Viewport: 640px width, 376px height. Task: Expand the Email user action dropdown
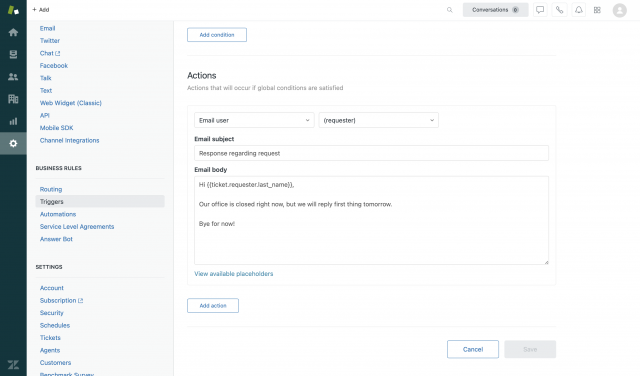(254, 120)
